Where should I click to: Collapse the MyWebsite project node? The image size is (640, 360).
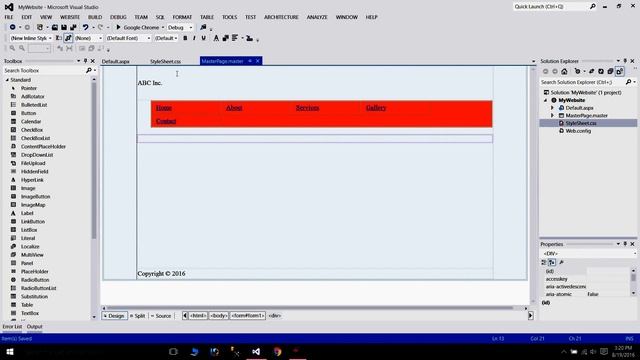click(546, 100)
